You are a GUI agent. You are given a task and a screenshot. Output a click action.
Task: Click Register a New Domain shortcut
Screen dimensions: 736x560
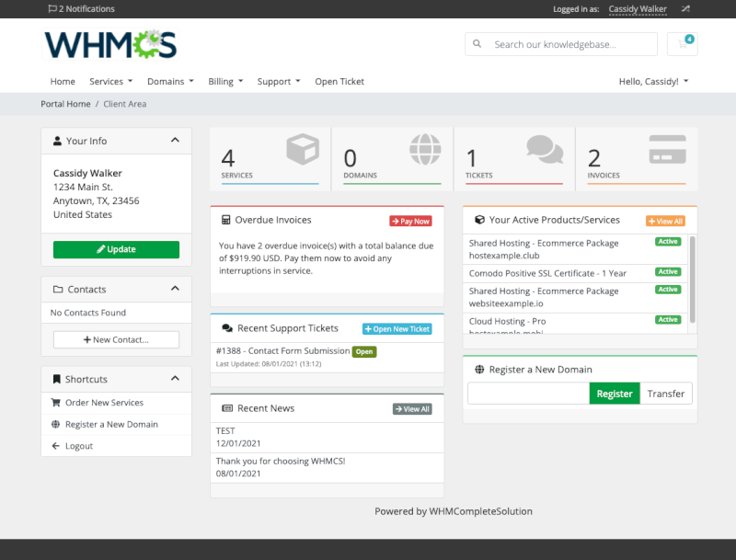(117, 424)
